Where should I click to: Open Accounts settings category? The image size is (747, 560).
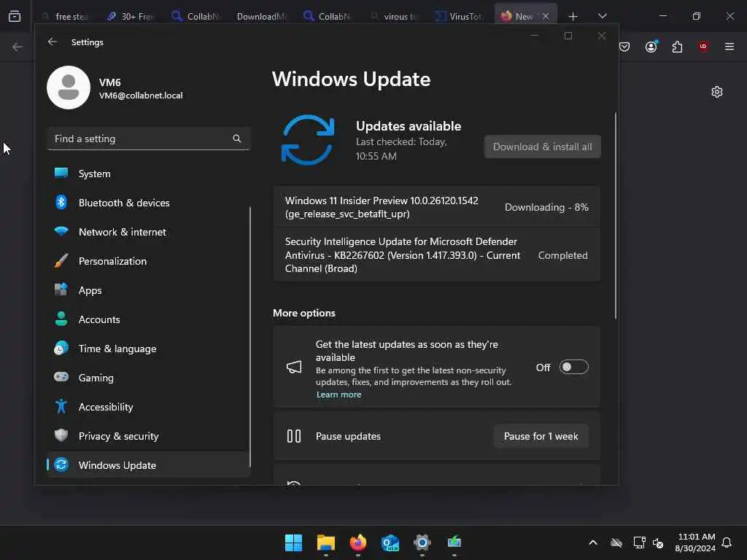pyautogui.click(x=149, y=319)
